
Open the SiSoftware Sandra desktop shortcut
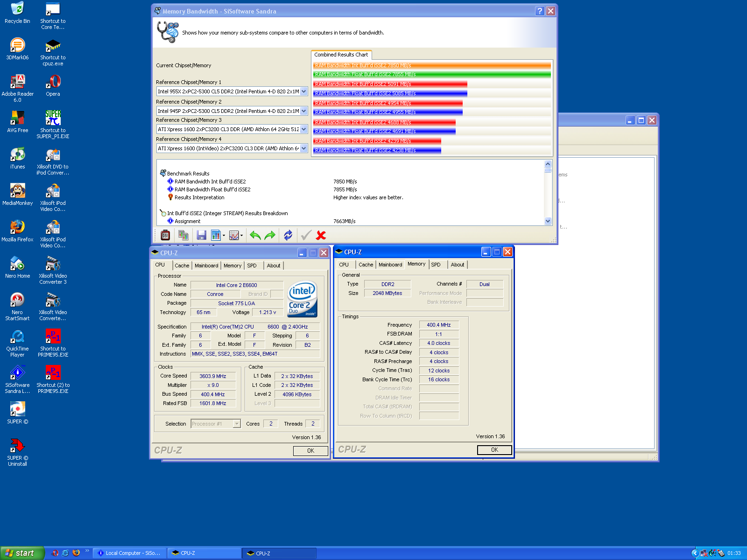point(17,380)
